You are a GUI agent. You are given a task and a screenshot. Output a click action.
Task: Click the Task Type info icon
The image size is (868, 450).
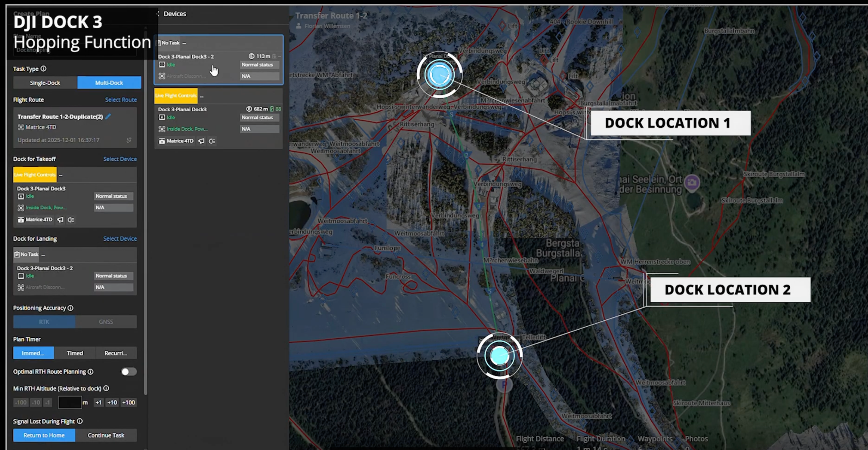pyautogui.click(x=43, y=69)
